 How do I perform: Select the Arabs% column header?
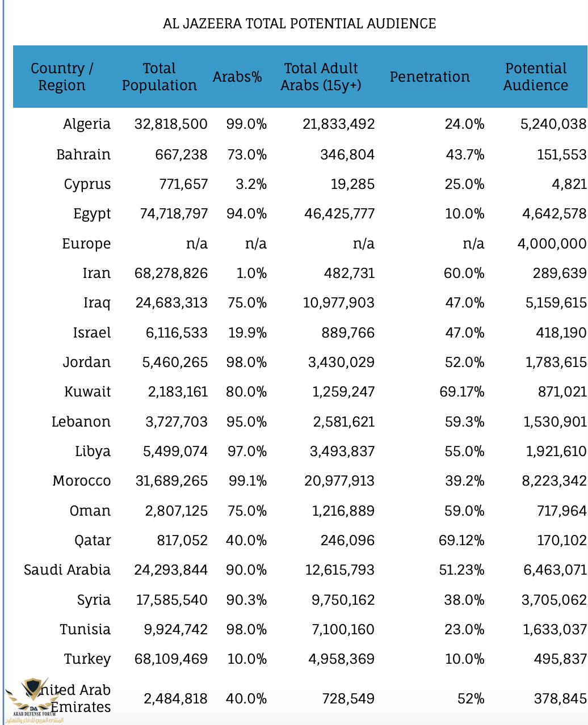coord(237,77)
